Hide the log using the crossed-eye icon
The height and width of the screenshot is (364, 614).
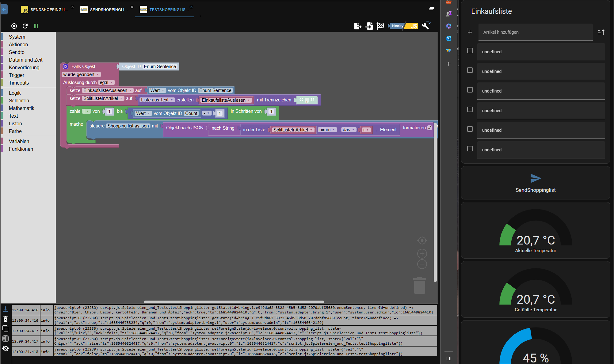coord(6,348)
